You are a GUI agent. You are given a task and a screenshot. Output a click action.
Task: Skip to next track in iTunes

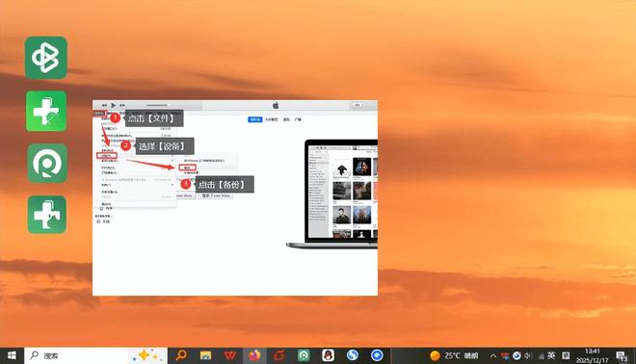point(122,105)
